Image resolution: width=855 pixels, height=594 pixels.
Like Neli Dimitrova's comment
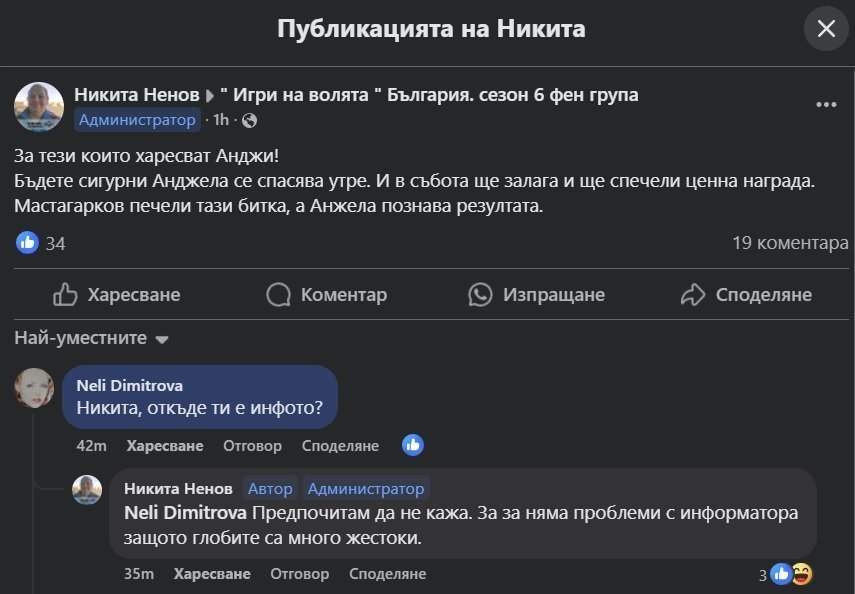(165, 446)
